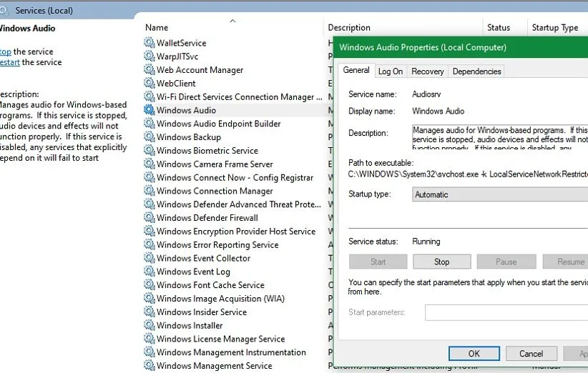Click the Startup Type column header
The image size is (588, 373).
554,28
